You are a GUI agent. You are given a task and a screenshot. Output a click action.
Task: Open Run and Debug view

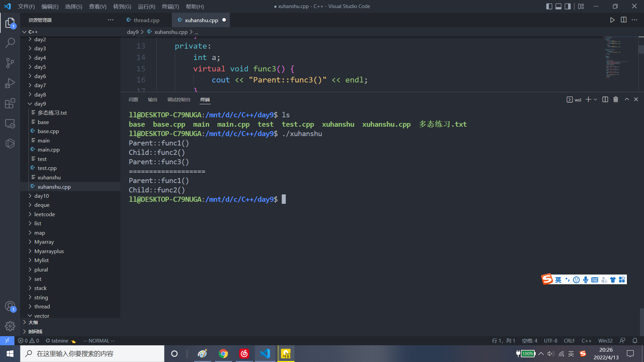pos(10,83)
